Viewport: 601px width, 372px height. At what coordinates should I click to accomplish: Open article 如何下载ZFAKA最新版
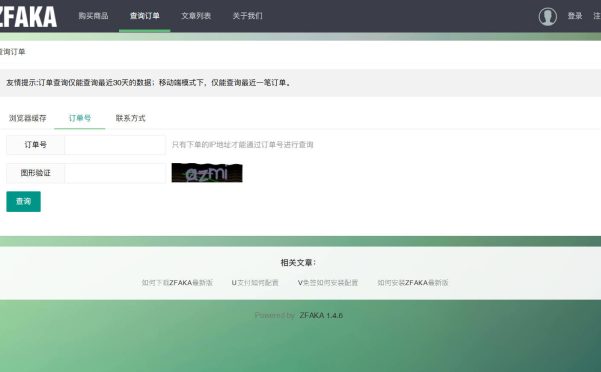(177, 283)
